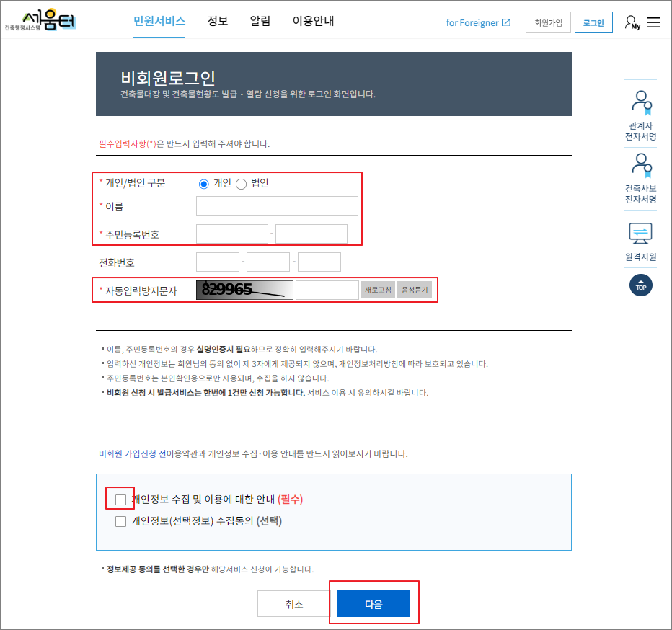Click the 취소 button

coord(293,603)
